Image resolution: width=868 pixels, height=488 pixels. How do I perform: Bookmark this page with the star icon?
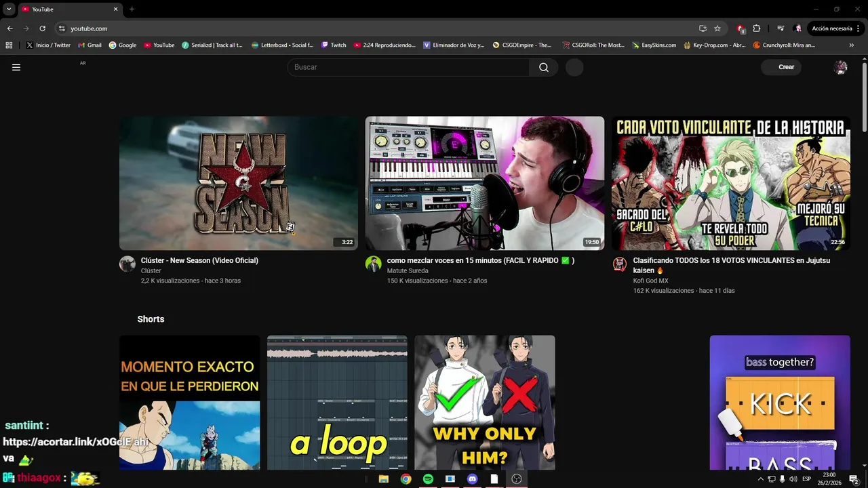click(x=717, y=28)
